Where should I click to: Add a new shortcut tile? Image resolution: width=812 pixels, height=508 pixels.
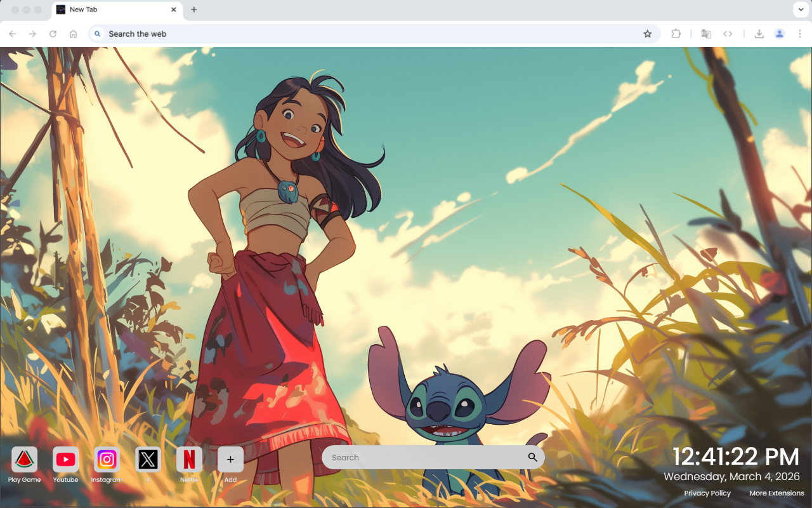[x=230, y=459]
